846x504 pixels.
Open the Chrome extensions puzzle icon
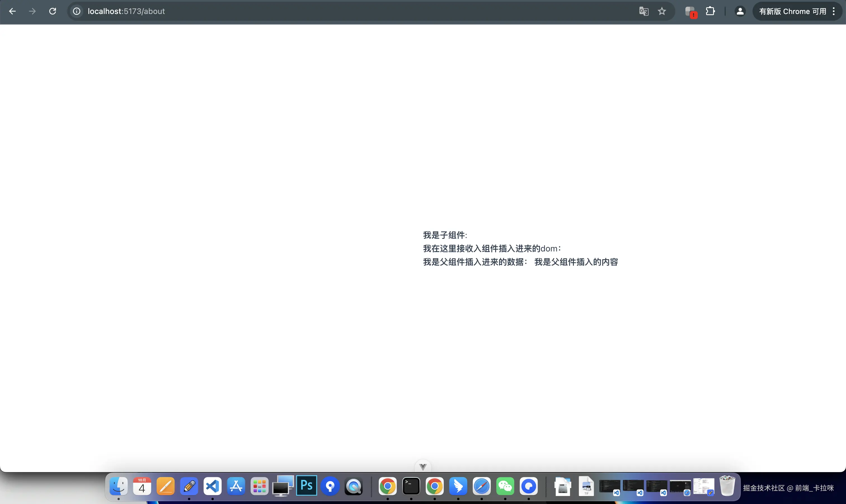click(710, 11)
